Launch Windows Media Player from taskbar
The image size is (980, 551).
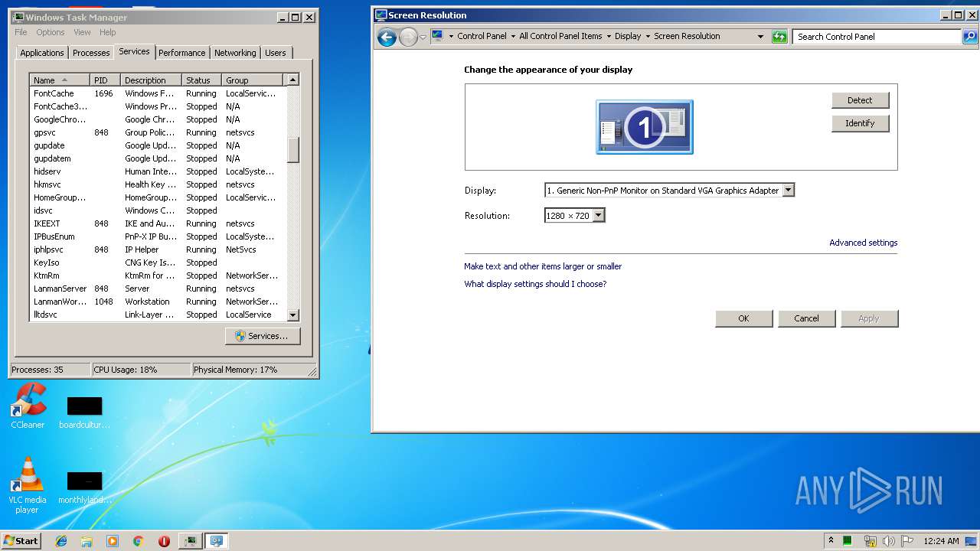(113, 541)
